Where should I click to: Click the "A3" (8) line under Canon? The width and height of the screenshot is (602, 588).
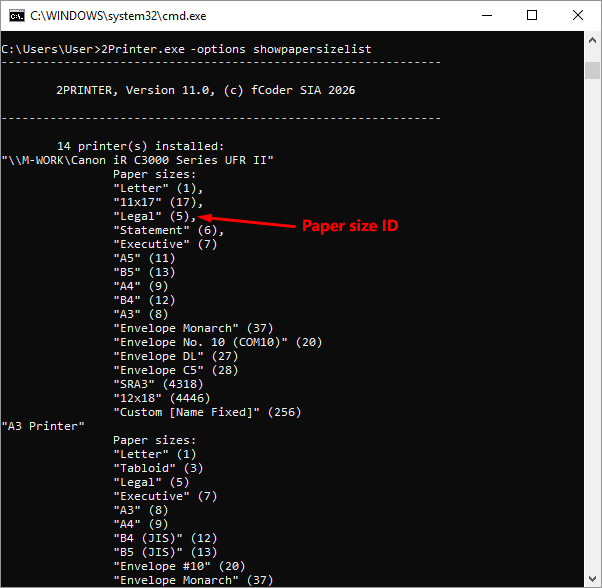tap(141, 314)
